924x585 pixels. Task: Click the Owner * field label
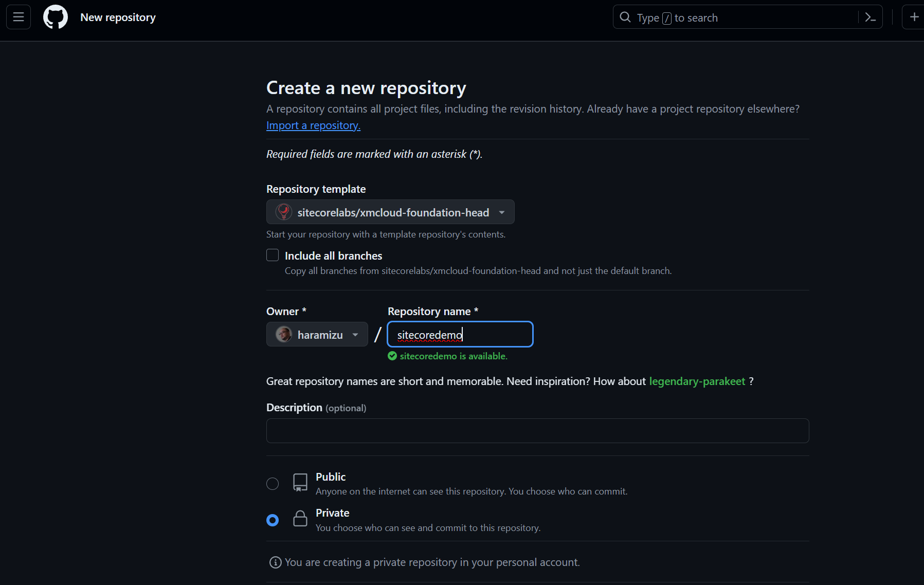[286, 312]
